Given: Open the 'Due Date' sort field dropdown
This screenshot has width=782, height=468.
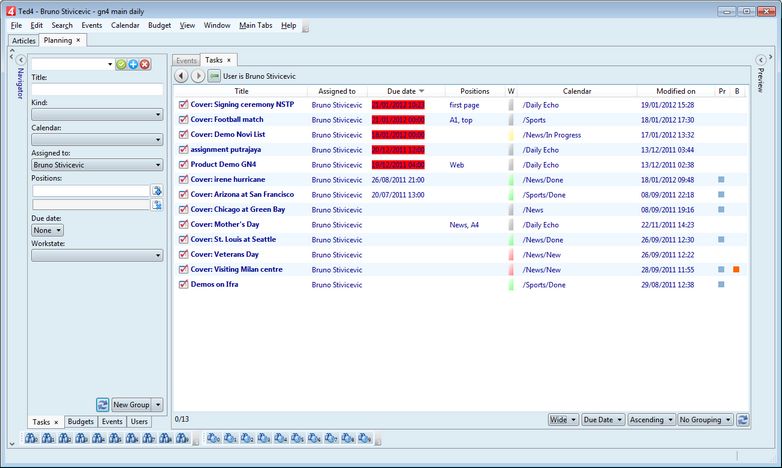Looking at the screenshot, I should (602, 420).
